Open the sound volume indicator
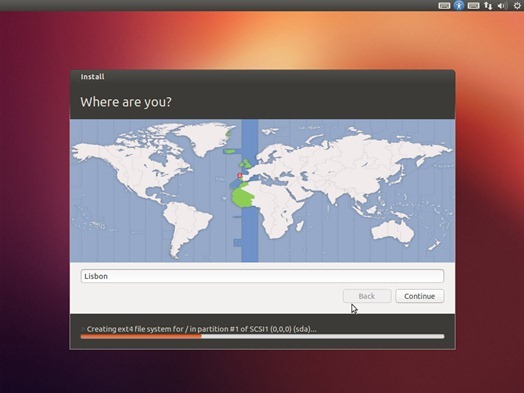 pos(502,6)
